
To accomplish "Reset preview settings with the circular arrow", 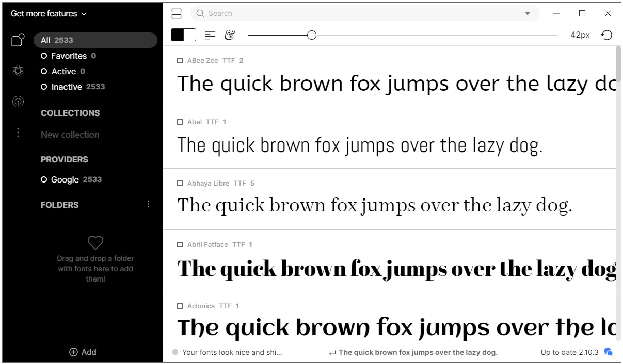I will [x=606, y=35].
